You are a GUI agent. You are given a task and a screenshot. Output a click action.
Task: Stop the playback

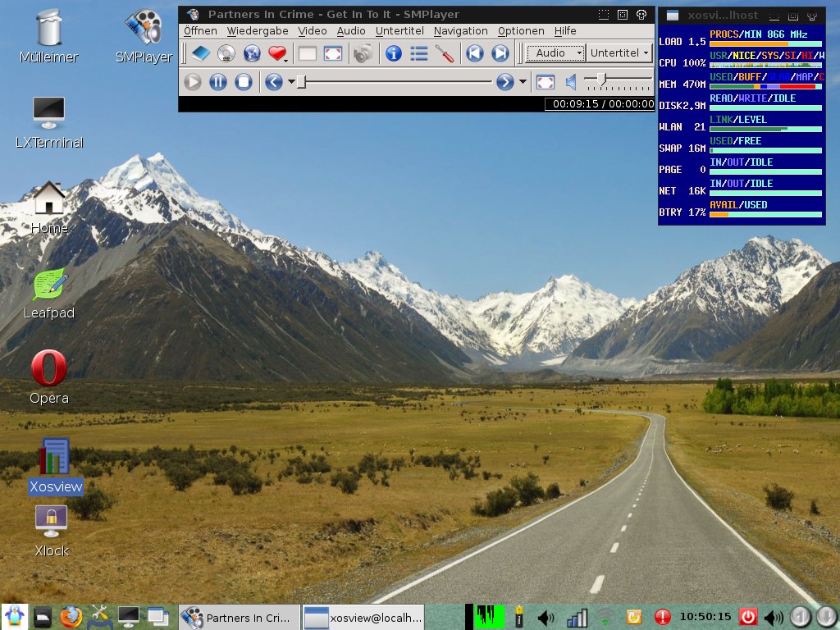(244, 82)
